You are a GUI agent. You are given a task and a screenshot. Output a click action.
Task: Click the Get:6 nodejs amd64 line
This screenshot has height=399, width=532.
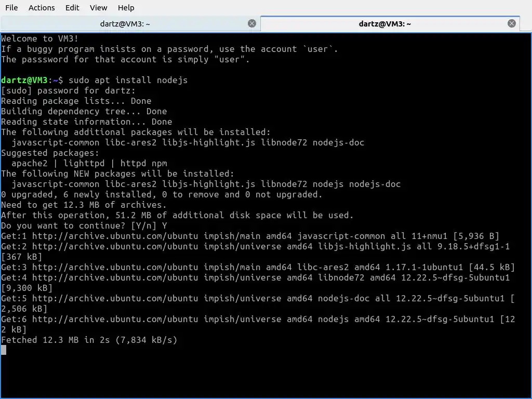(x=258, y=320)
